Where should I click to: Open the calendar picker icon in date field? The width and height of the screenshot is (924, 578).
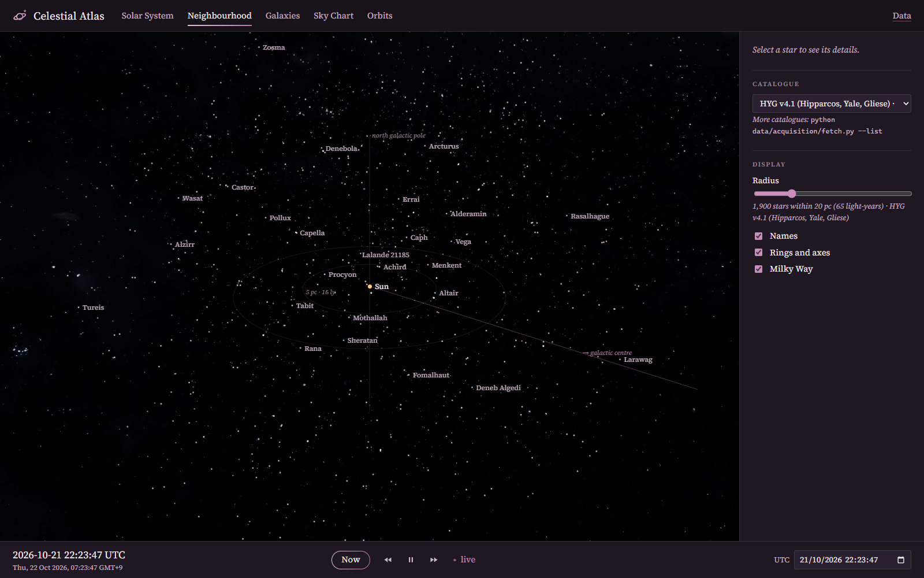(900, 560)
